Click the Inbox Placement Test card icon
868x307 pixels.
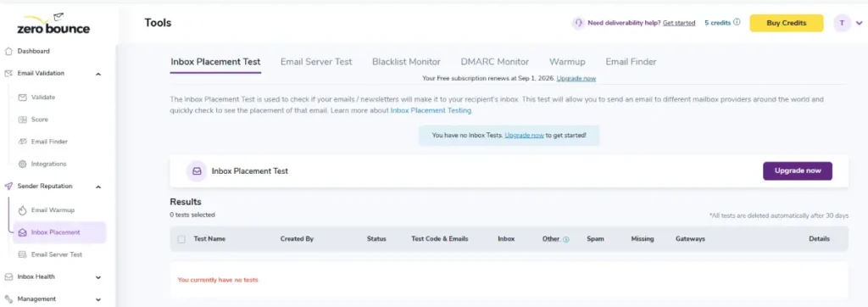pyautogui.click(x=197, y=171)
